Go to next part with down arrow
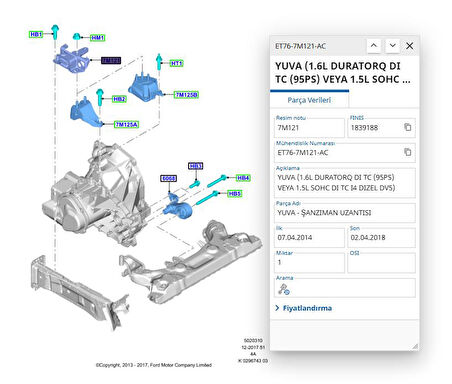The width and height of the screenshot is (452, 384). [392, 46]
